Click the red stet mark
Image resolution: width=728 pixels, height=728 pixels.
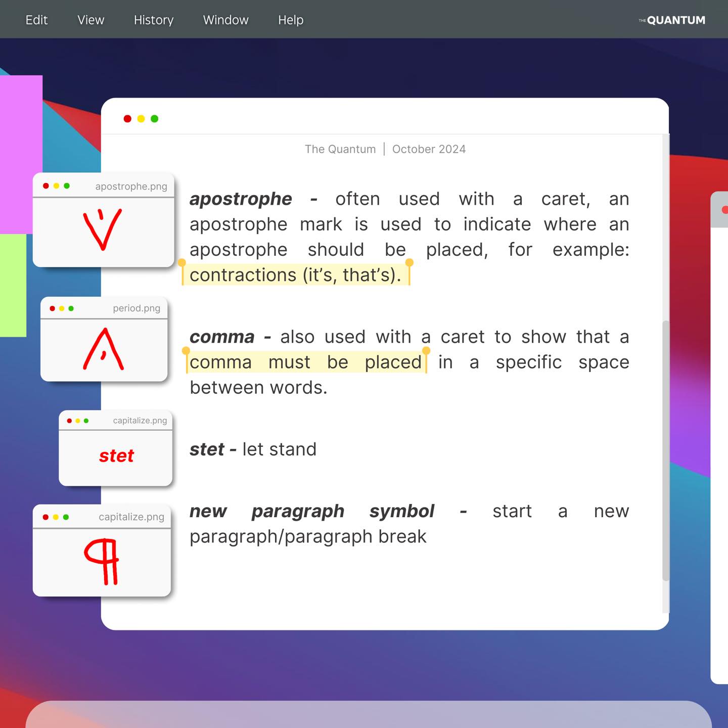tap(116, 456)
